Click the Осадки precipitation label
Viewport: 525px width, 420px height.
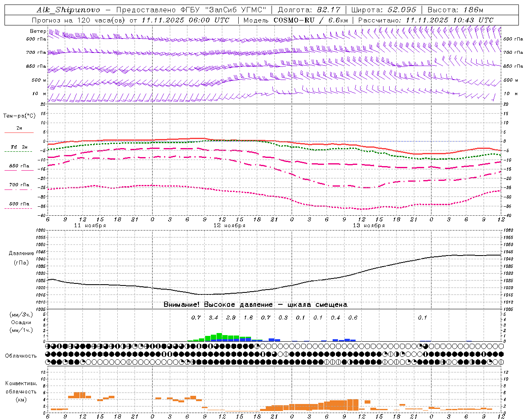tap(21, 322)
